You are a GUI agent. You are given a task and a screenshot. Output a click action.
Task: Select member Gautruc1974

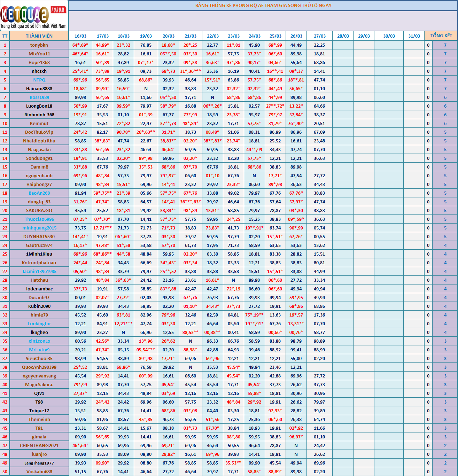tap(39, 245)
